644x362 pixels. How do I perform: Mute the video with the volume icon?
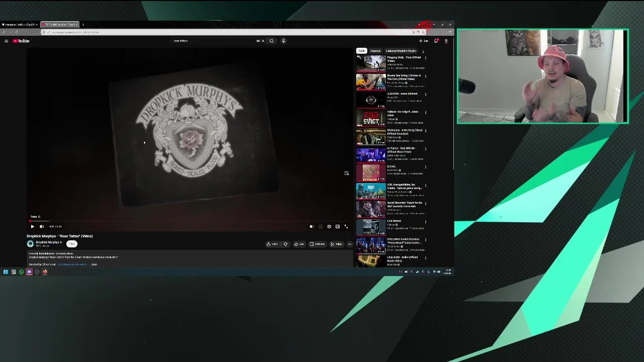(42, 227)
